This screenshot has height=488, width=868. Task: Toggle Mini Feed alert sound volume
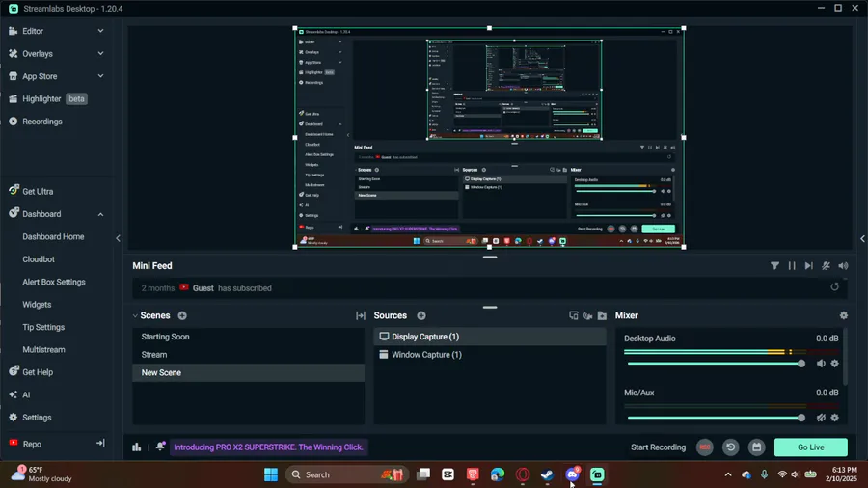(x=843, y=266)
